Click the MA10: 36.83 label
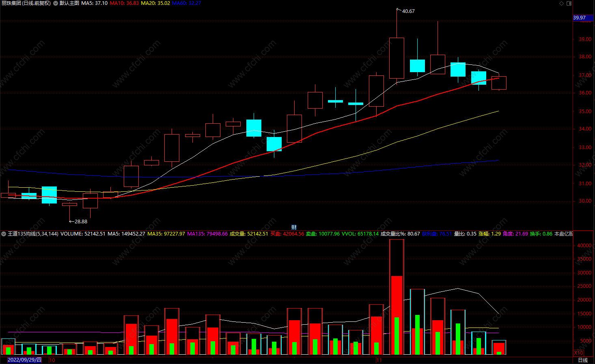595x364 pixels. tap(124, 3)
